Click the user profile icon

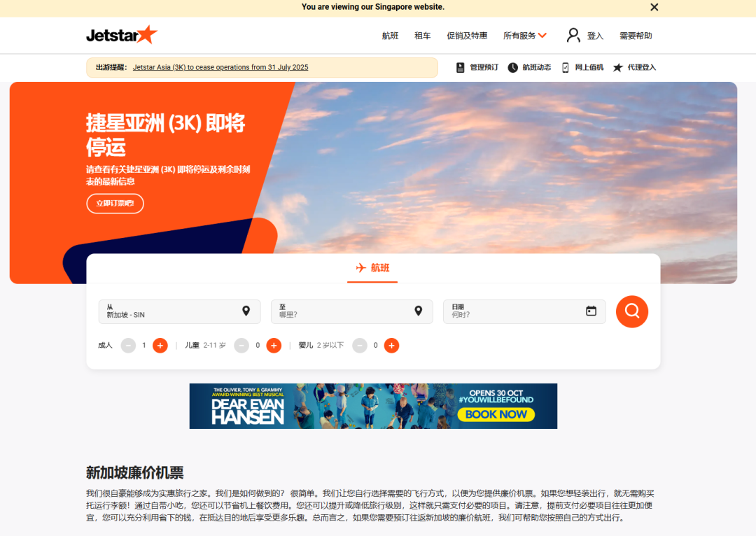coord(573,35)
